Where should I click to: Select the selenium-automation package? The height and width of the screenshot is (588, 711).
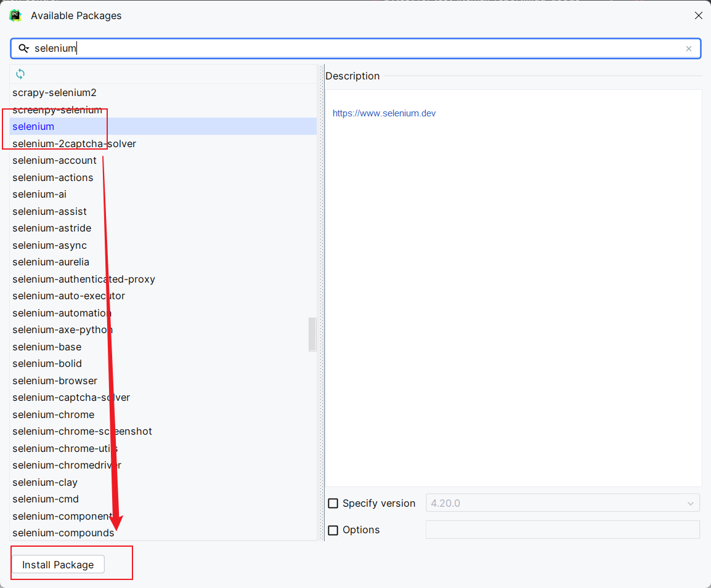coord(163,313)
